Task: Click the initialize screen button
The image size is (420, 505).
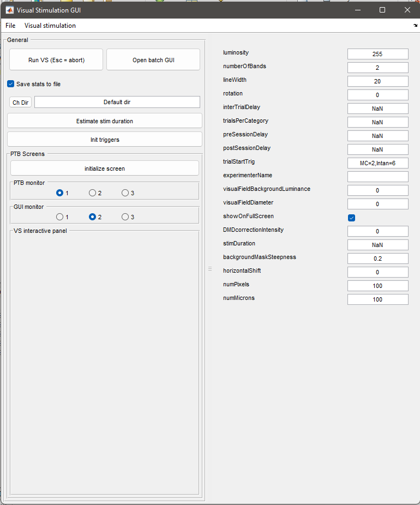Action: click(x=105, y=169)
